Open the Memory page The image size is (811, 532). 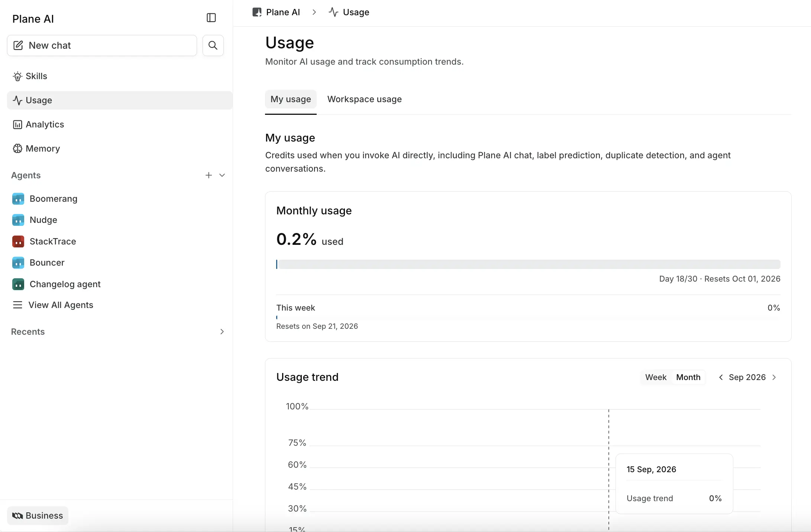pyautogui.click(x=120, y=149)
